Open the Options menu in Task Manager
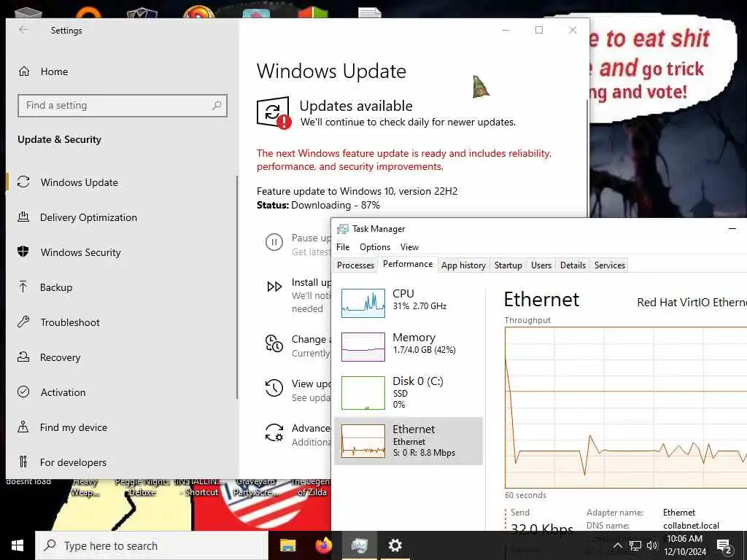This screenshot has width=747, height=560. coord(375,246)
